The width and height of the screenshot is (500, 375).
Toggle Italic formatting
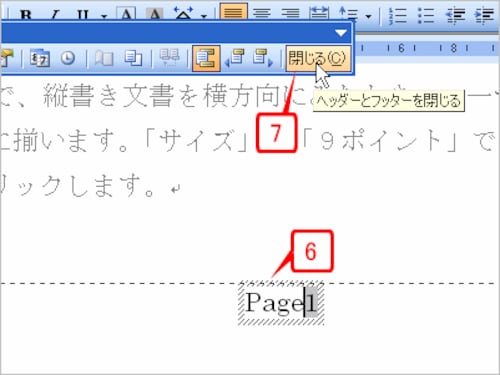[x=55, y=13]
